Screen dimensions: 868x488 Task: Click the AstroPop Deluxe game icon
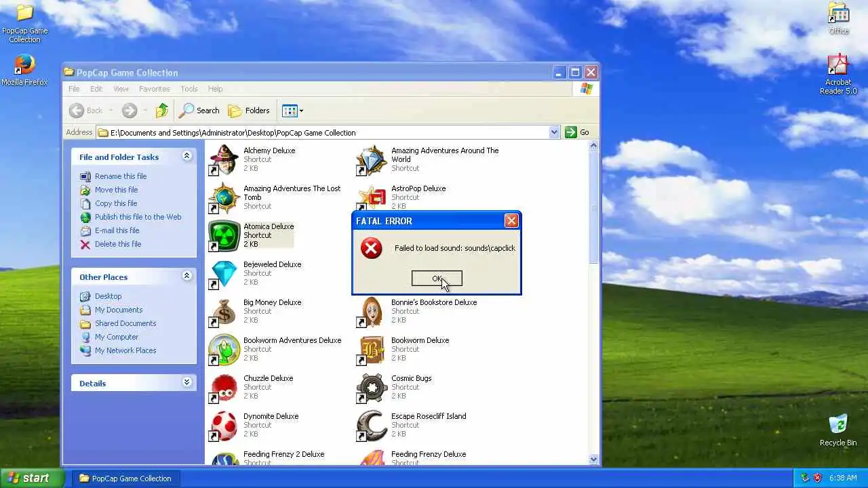click(372, 197)
